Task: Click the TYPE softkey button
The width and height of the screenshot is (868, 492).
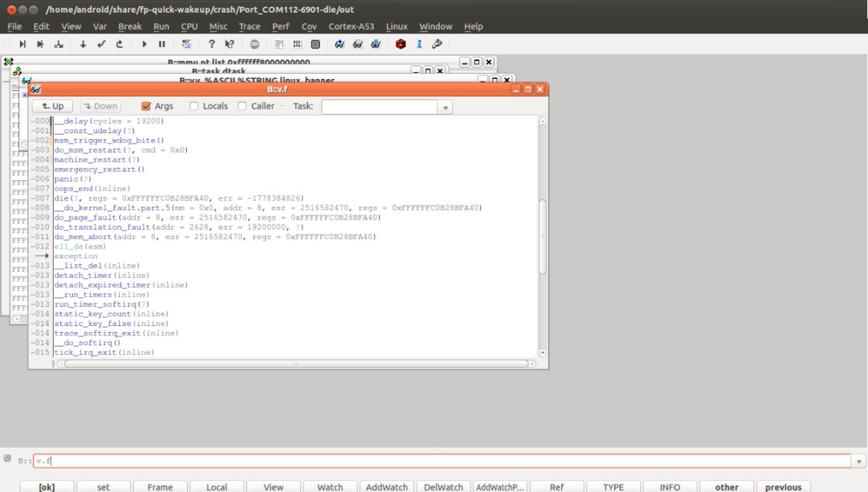Action: pos(613,487)
